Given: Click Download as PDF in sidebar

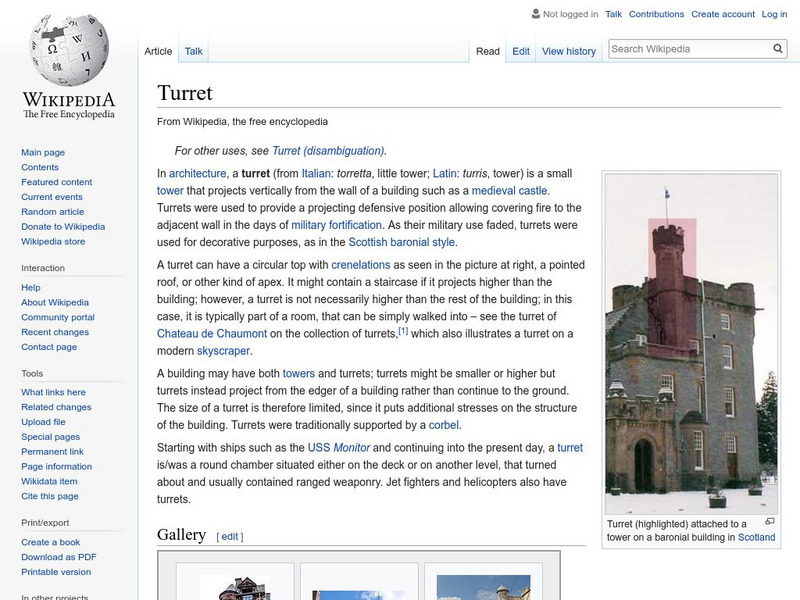Looking at the screenshot, I should tap(58, 557).
